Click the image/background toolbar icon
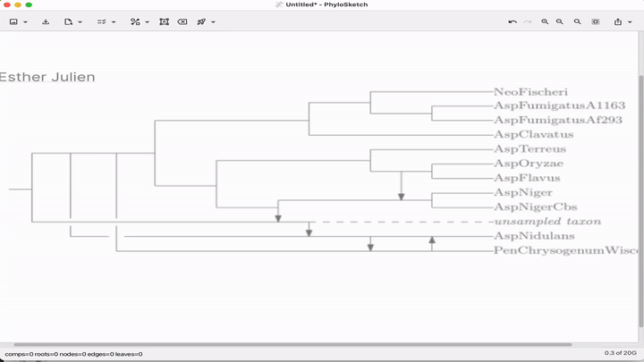 [13, 21]
